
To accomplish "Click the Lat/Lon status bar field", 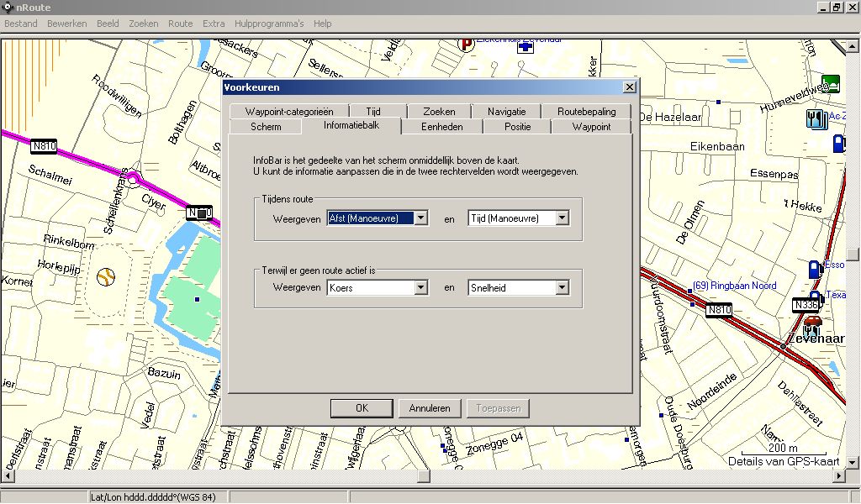I will (x=157, y=497).
